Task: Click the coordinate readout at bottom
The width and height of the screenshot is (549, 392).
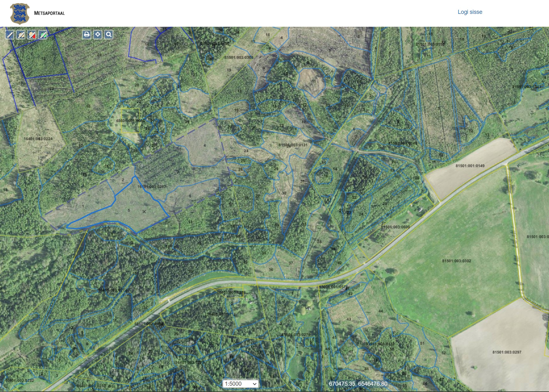Action: click(358, 384)
